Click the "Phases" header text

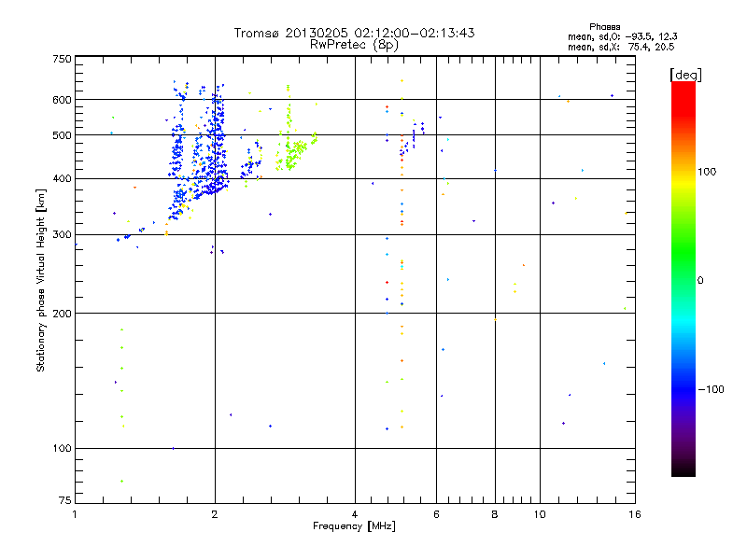(604, 27)
